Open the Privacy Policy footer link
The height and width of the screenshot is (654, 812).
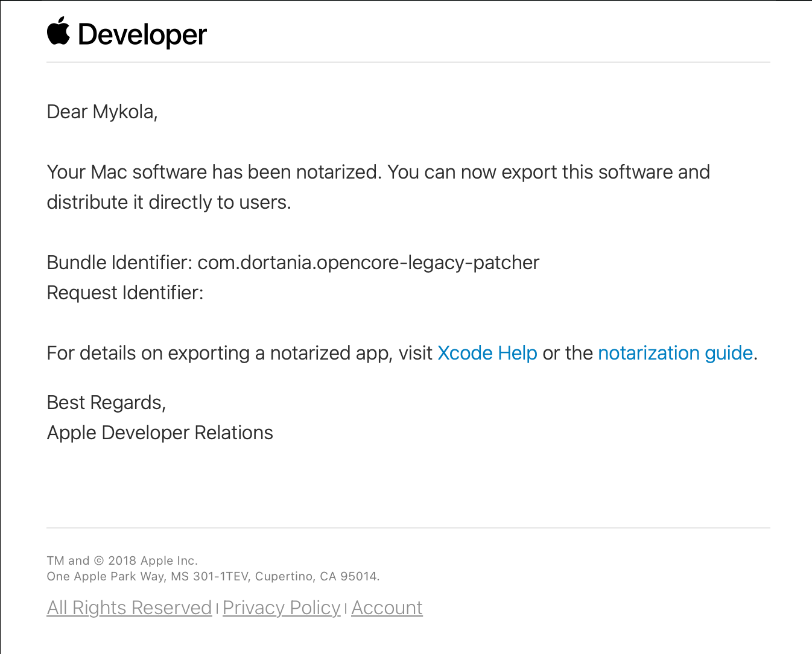281,608
